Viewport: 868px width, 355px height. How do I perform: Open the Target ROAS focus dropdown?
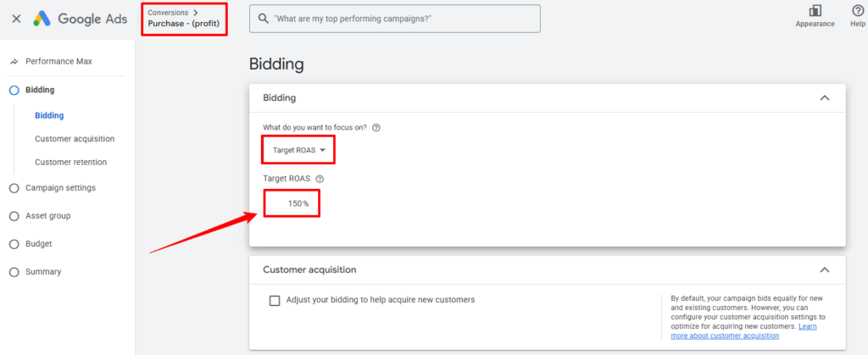click(x=298, y=150)
